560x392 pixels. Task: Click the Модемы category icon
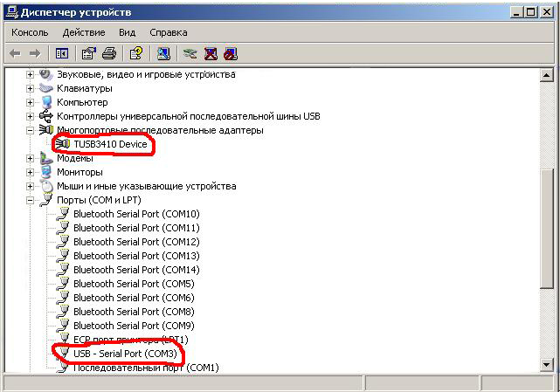coord(46,158)
